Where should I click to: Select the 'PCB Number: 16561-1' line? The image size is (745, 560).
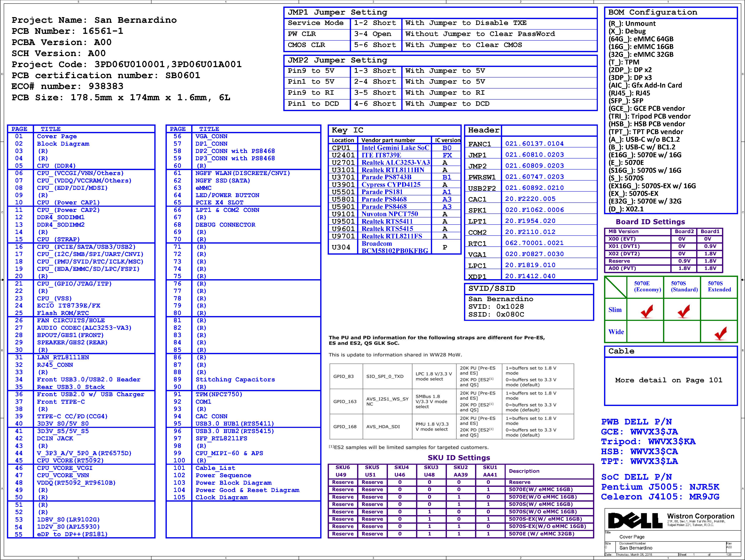pyautogui.click(x=68, y=31)
